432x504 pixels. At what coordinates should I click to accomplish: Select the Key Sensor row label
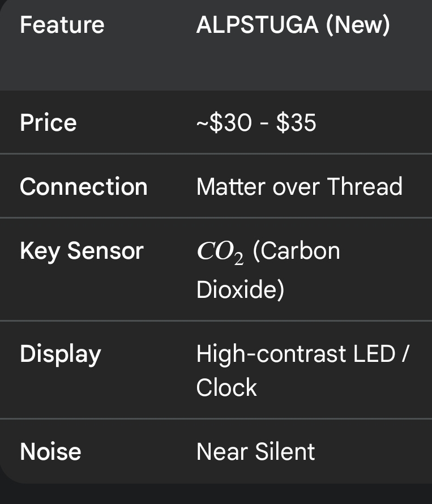point(82,251)
